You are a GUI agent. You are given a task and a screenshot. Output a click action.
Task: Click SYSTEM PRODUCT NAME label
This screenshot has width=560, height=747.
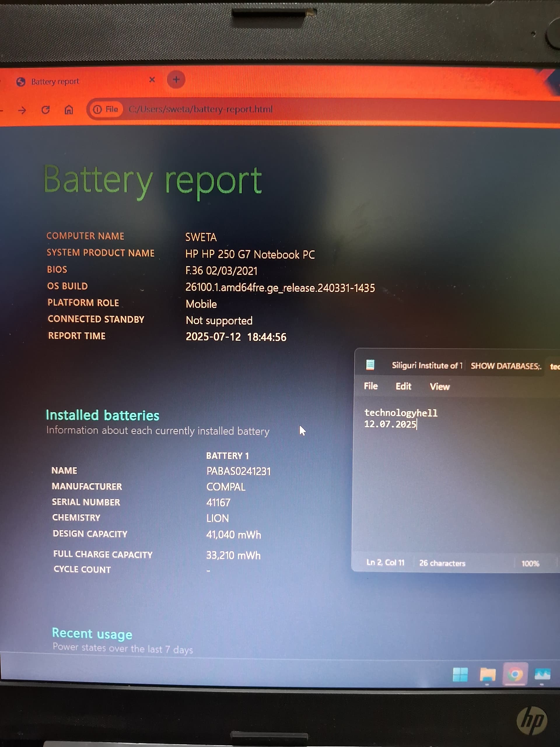click(100, 253)
